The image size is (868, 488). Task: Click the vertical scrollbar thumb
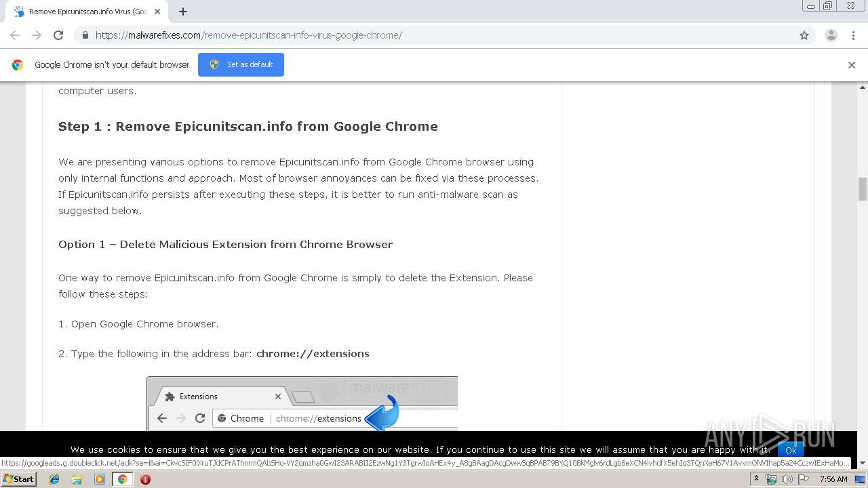[x=863, y=189]
